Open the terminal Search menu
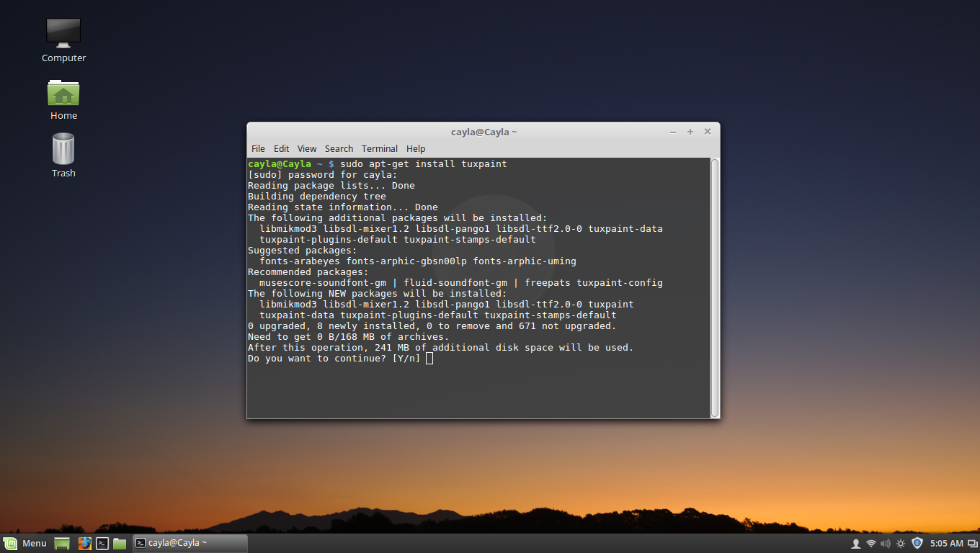This screenshot has width=980, height=553. coord(339,148)
